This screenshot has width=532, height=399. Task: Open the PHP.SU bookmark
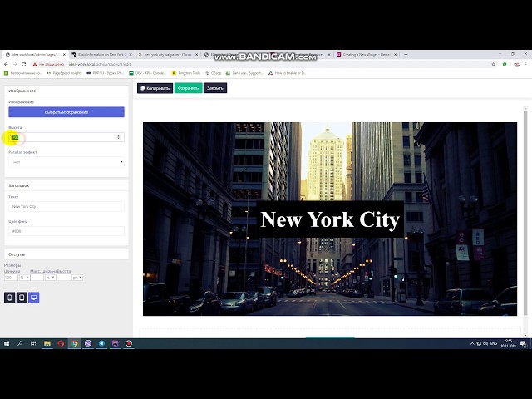pyautogui.click(x=105, y=73)
